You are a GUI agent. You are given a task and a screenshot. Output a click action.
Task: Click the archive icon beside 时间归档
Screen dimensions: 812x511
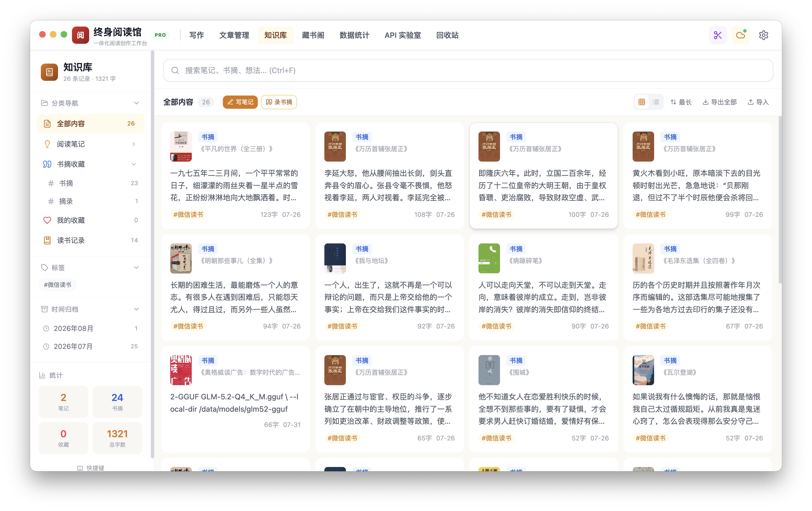click(44, 309)
